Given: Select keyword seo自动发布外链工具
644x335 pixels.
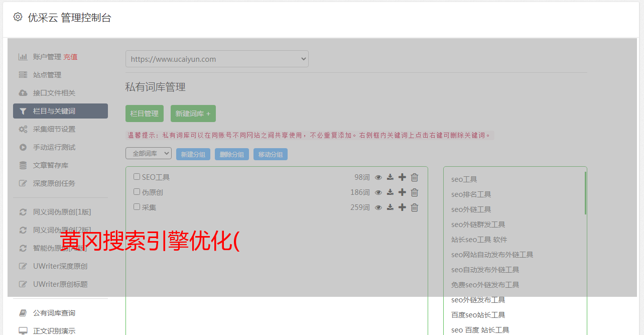Looking at the screenshot, I should point(485,270).
